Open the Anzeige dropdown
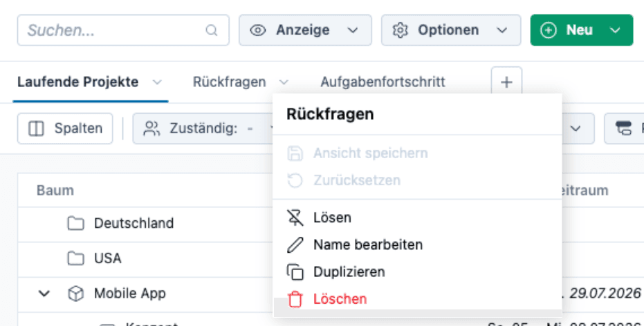 (305, 30)
